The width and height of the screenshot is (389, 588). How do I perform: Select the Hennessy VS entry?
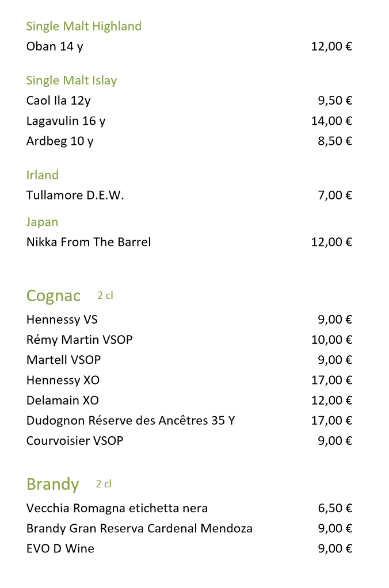[x=62, y=320]
